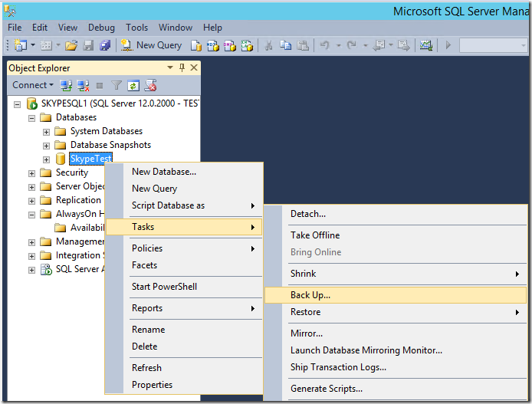
Task: Click the Analysis Services DMX Query icon
Action: click(x=230, y=45)
